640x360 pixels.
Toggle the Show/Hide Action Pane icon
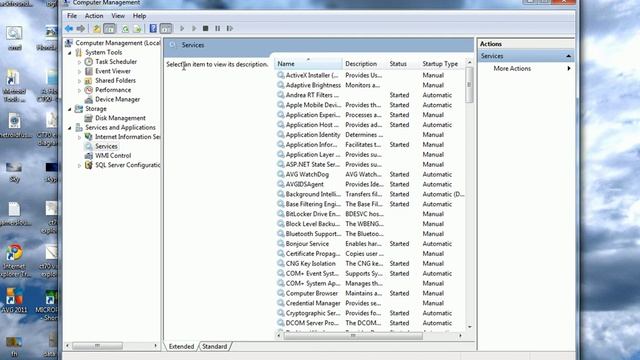point(166,29)
